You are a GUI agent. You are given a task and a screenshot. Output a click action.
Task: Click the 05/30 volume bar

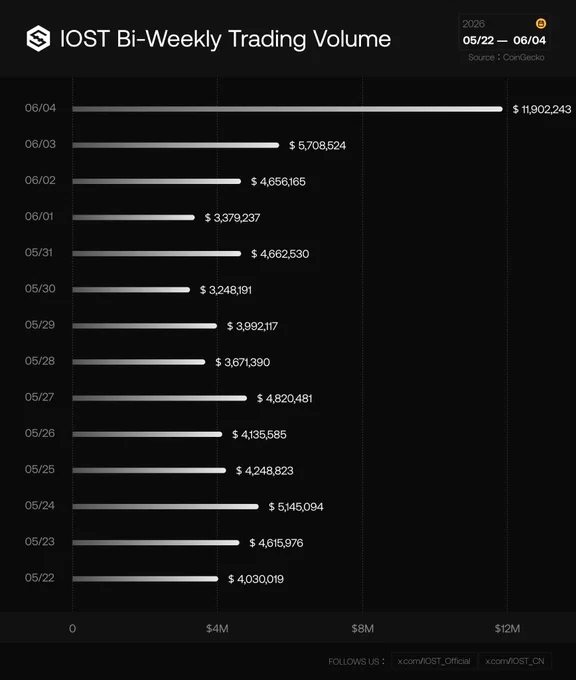(x=131, y=289)
